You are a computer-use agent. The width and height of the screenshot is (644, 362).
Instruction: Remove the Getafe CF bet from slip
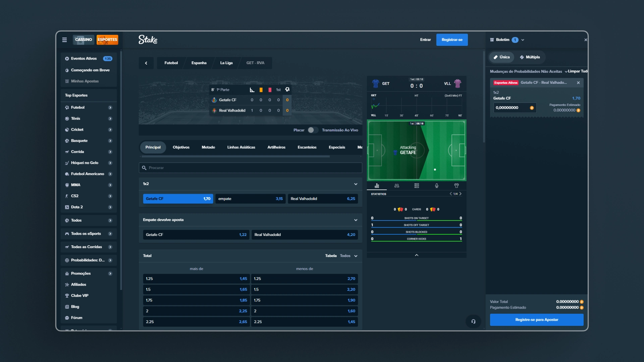click(578, 83)
